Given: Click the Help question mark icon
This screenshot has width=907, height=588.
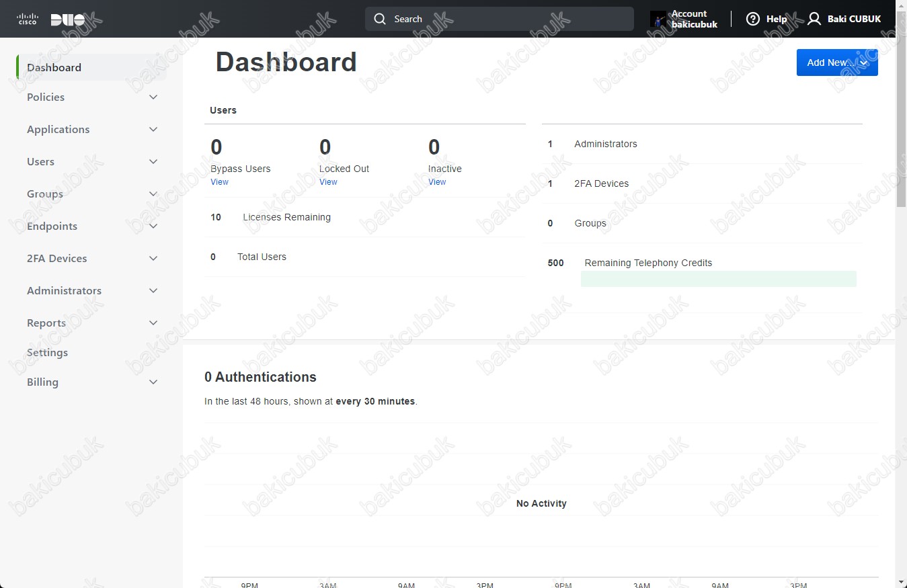Looking at the screenshot, I should tap(753, 19).
